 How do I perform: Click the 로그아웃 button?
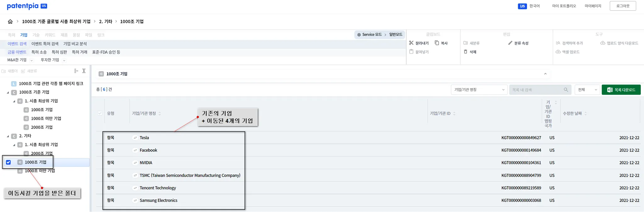coord(623,6)
